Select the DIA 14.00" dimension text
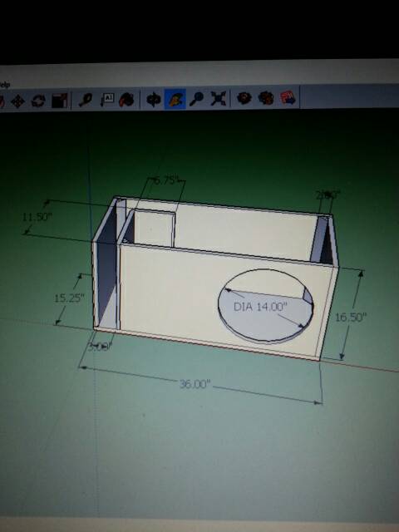 [260, 307]
